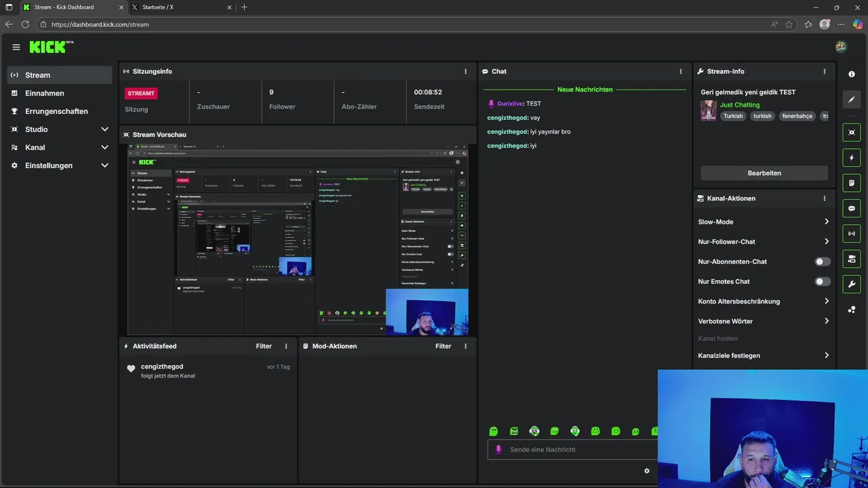Click the fenerbahçe tag chip
This screenshot has height=488, width=868.
pos(797,116)
